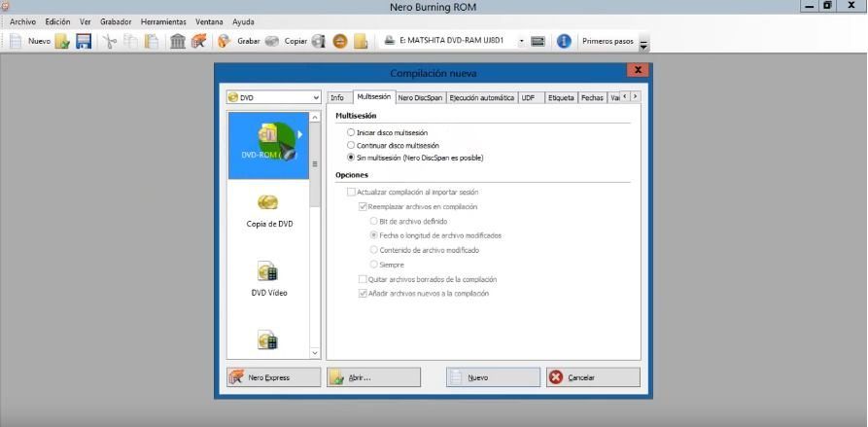Click the Cancelar button
This screenshot has width=868, height=427.
[x=593, y=377]
